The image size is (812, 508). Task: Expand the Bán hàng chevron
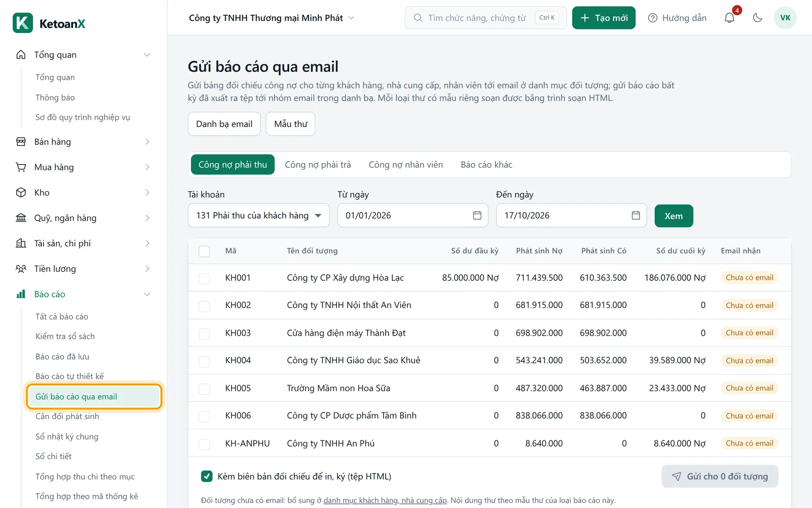pyautogui.click(x=147, y=142)
